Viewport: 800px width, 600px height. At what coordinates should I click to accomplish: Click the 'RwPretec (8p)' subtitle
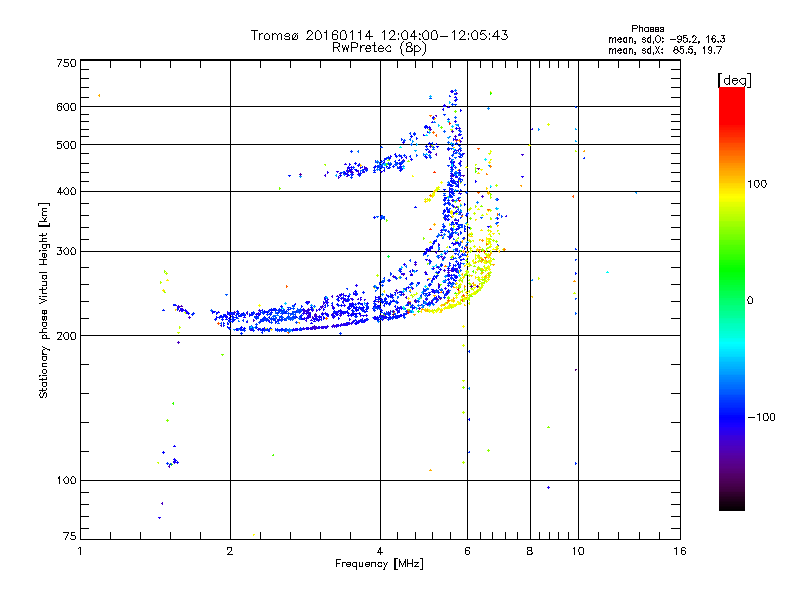379,48
